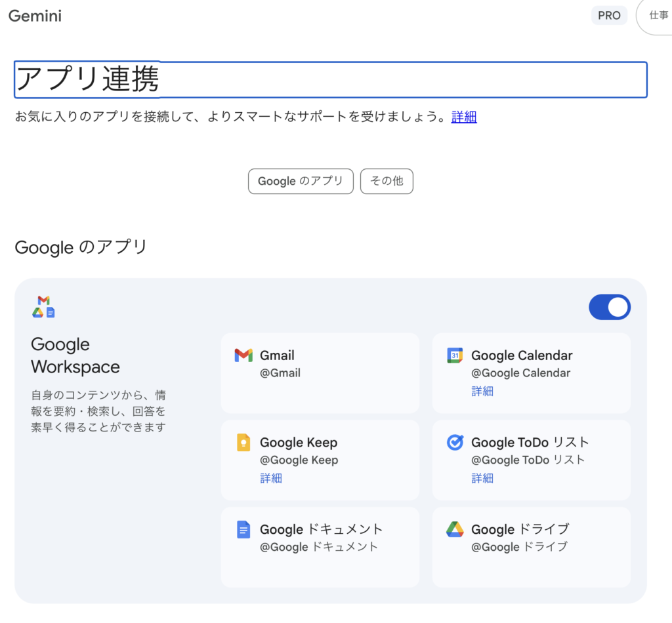Click the Google ドキュメント document icon

(x=243, y=529)
